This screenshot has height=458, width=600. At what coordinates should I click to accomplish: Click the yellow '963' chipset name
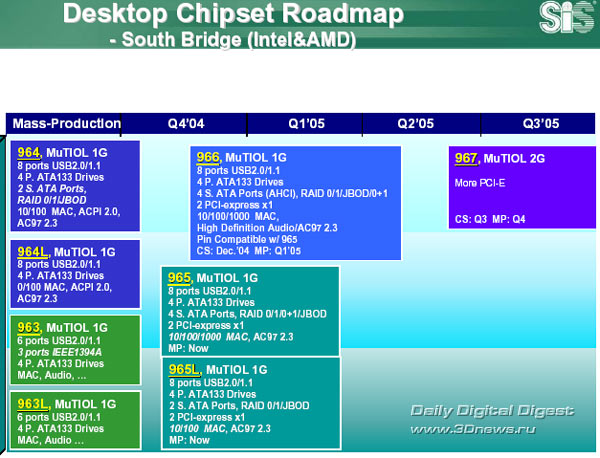tap(28, 328)
